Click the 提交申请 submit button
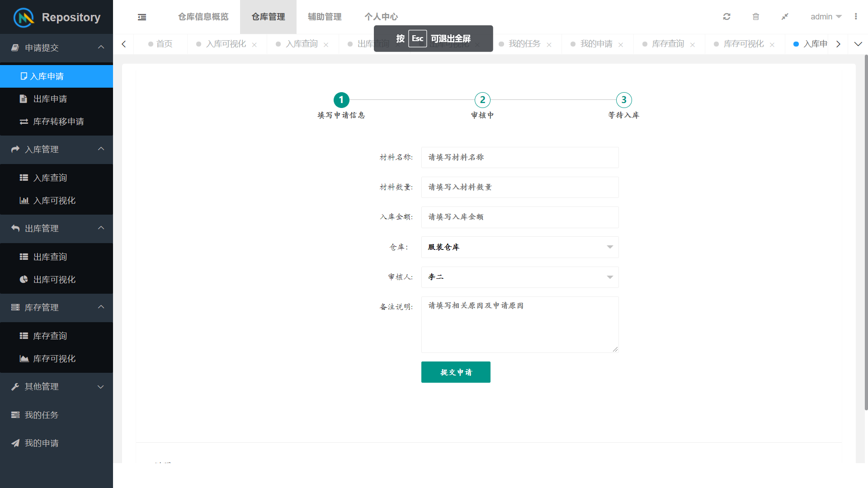868x488 pixels. pyautogui.click(x=456, y=372)
